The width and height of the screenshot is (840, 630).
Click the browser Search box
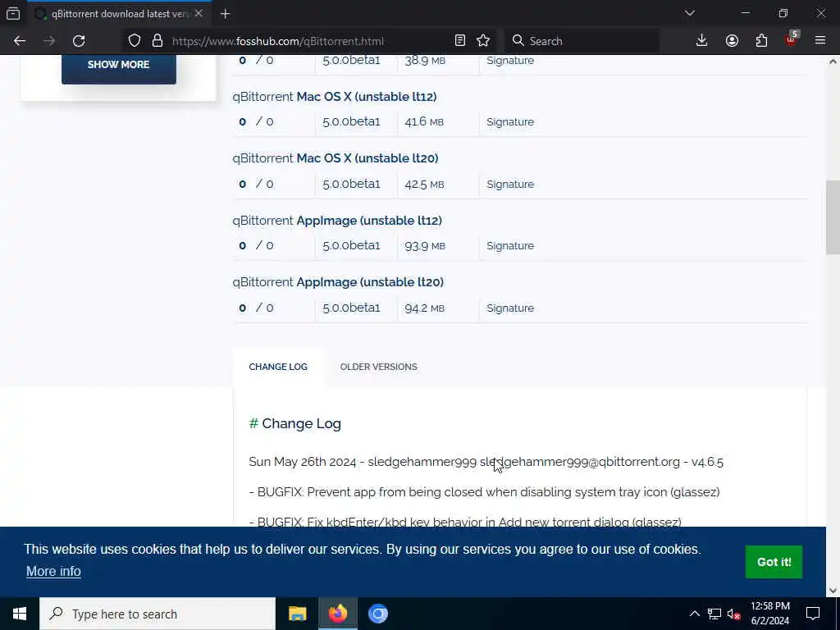[x=582, y=41]
